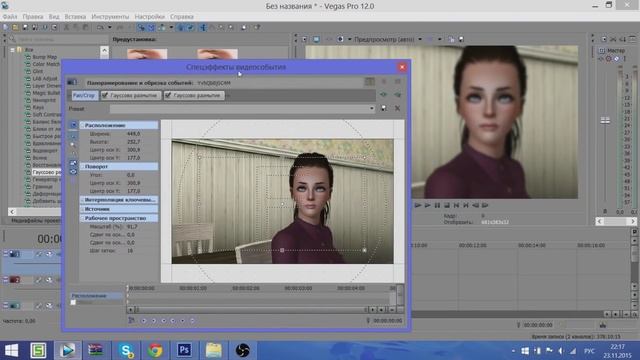The image size is (640, 360).
Task: Click the Save project icon
Action: 25,27
